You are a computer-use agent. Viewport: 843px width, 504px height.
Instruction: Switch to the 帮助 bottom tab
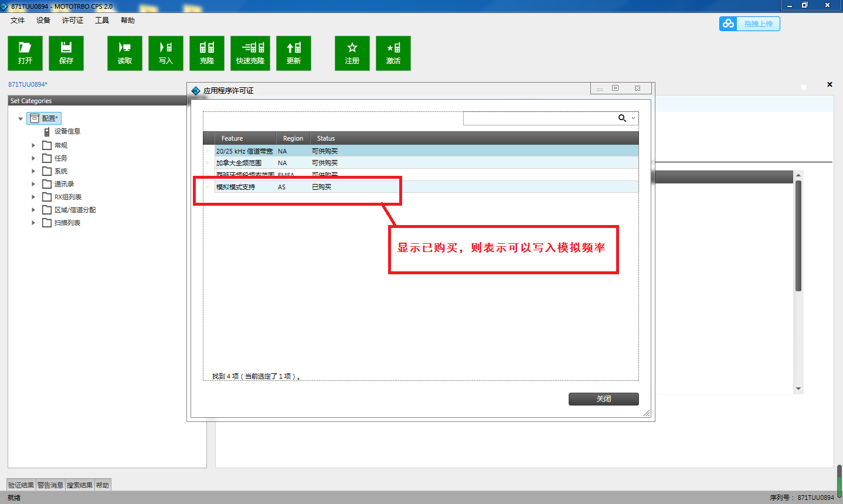point(103,485)
